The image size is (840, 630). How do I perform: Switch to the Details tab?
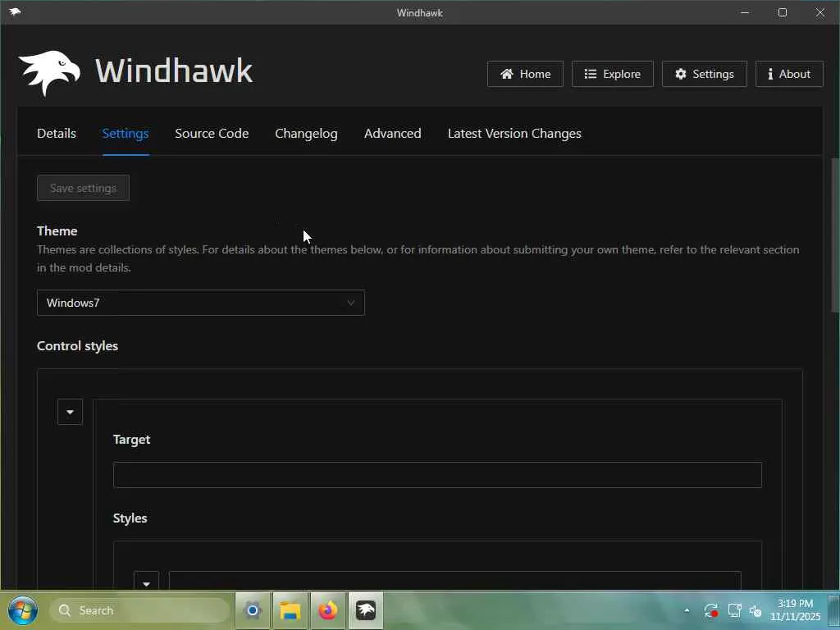57,134
